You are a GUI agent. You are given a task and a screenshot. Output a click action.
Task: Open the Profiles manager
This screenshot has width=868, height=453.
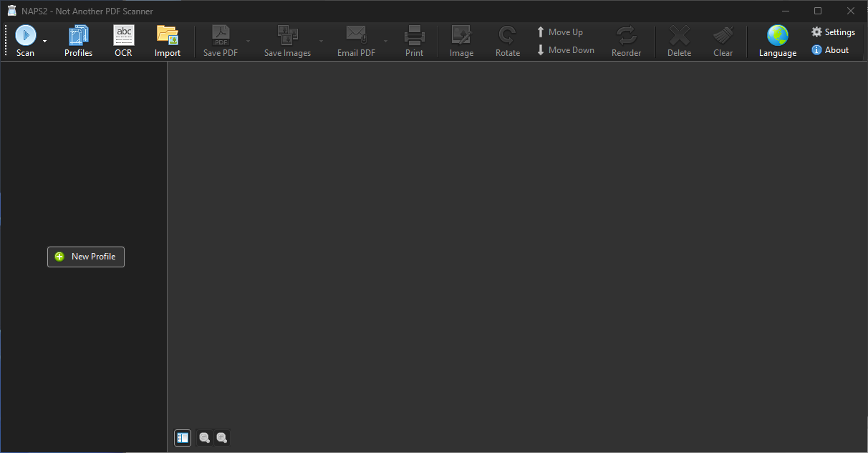[x=78, y=41]
